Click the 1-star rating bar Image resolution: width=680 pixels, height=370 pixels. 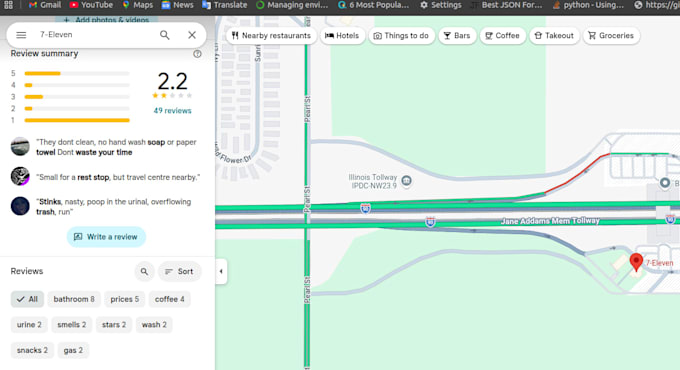(77, 120)
